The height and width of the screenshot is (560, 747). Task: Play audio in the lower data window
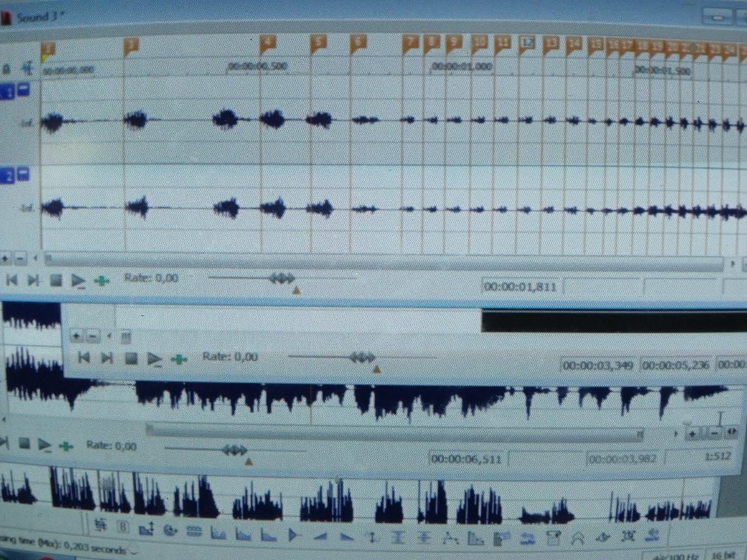point(45,444)
